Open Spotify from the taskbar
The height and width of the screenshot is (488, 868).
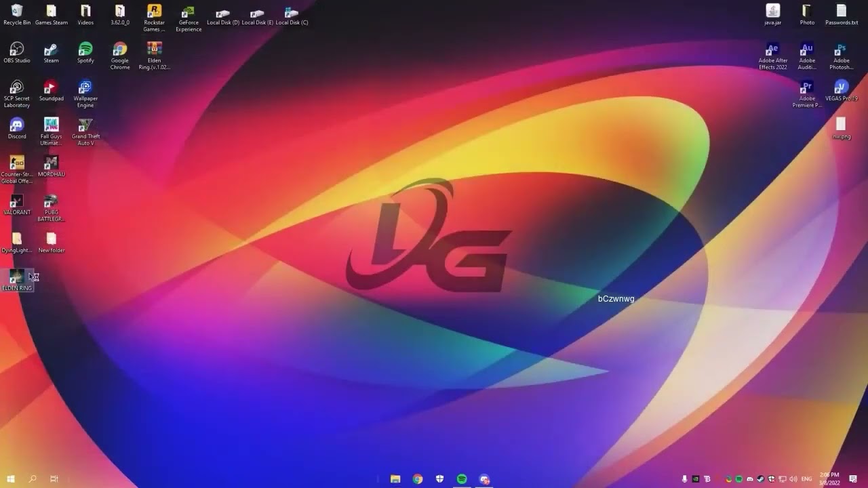pyautogui.click(x=462, y=479)
